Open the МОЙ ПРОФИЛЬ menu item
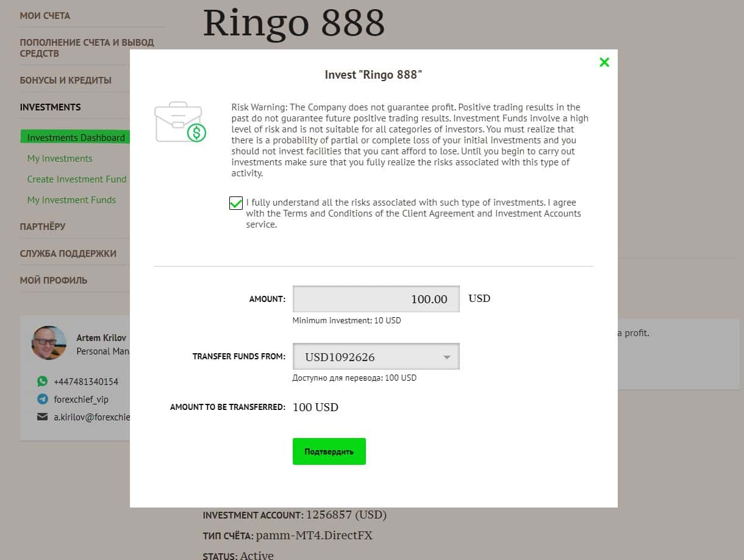 point(54,281)
